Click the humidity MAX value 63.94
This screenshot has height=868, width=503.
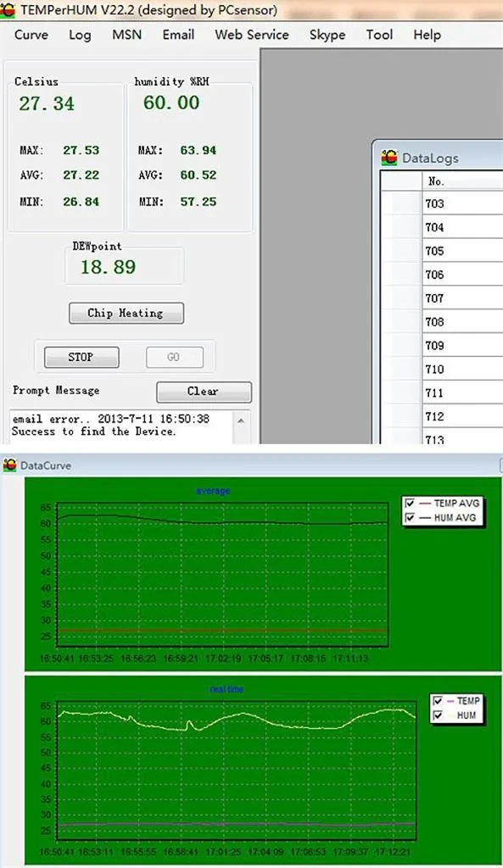[x=198, y=150]
